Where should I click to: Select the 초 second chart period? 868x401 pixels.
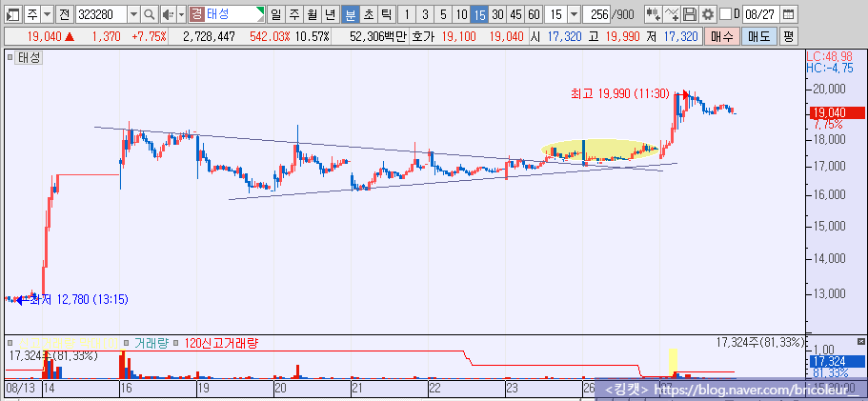pos(368,14)
